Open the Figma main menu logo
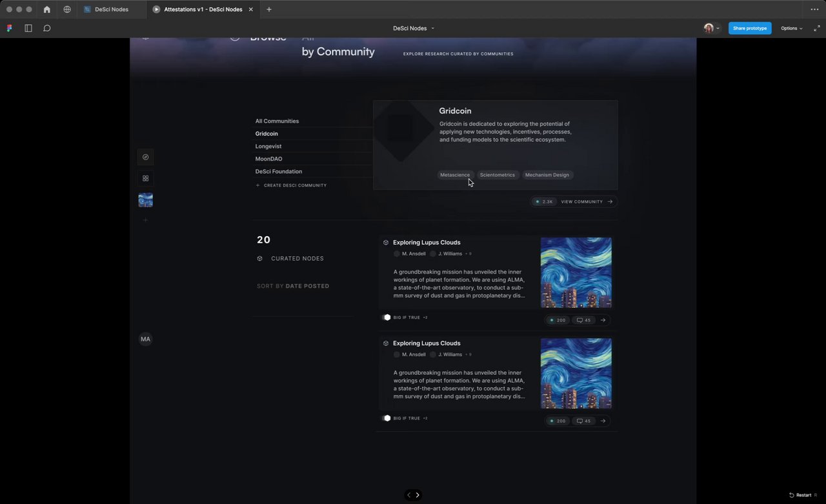This screenshot has width=826, height=504. pos(9,28)
